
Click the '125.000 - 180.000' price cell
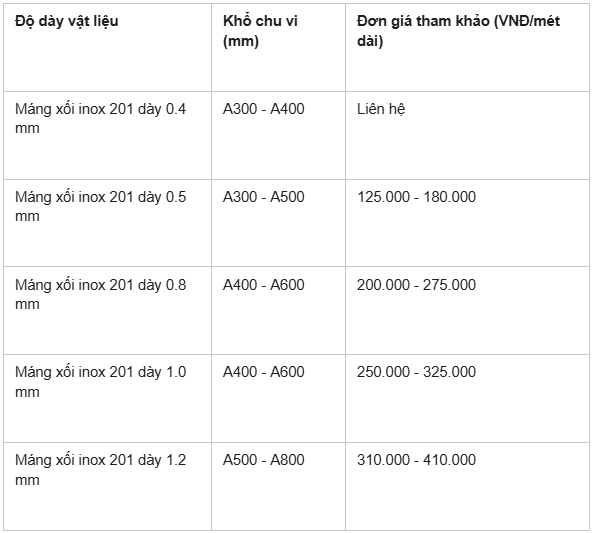pyautogui.click(x=467, y=223)
